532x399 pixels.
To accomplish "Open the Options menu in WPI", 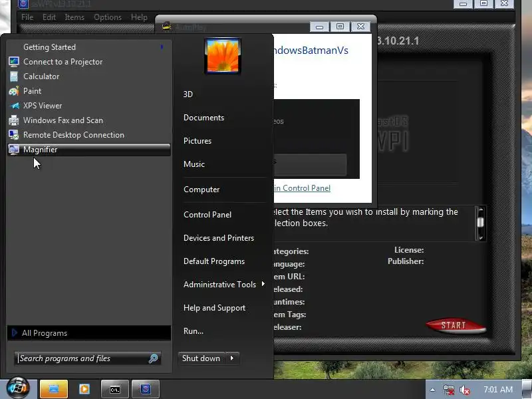I will click(108, 17).
